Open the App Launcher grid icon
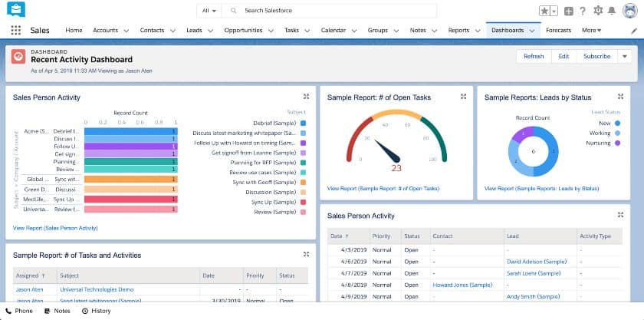The image size is (644, 320). 15,30
